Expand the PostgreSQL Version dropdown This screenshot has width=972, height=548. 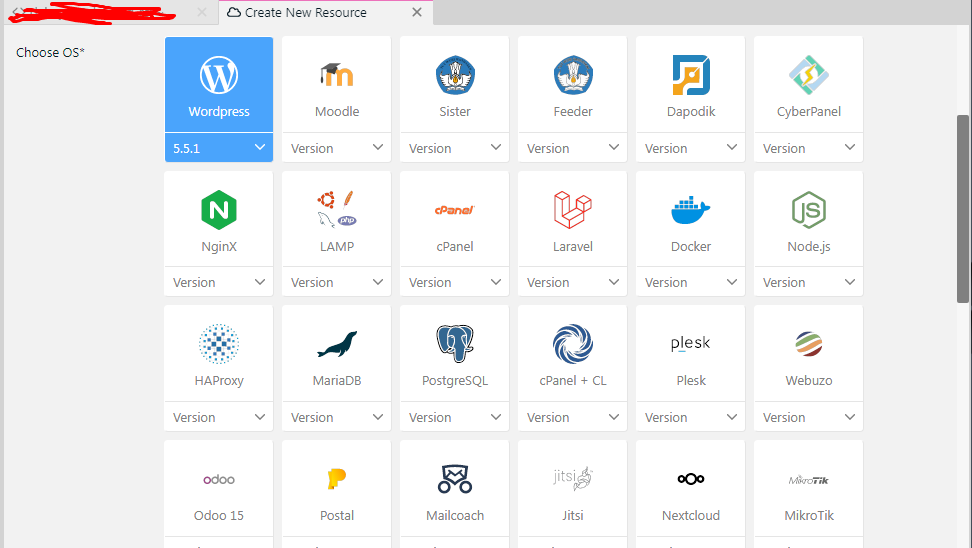click(454, 417)
